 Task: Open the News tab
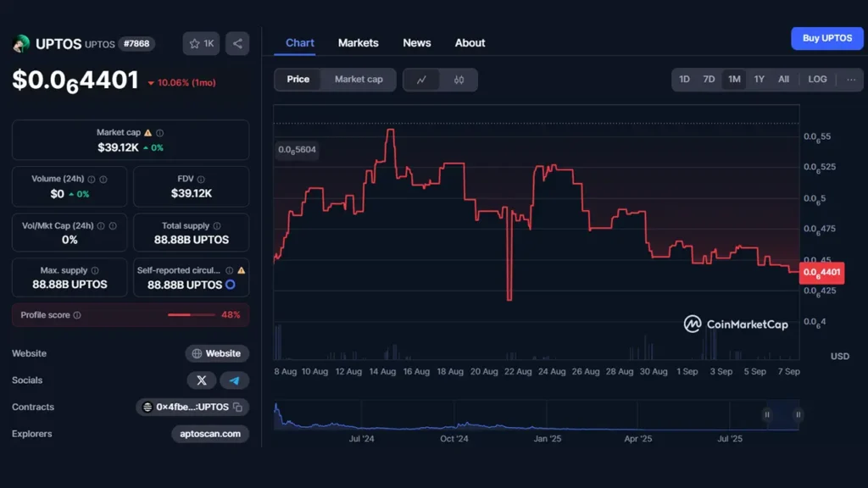coord(417,43)
